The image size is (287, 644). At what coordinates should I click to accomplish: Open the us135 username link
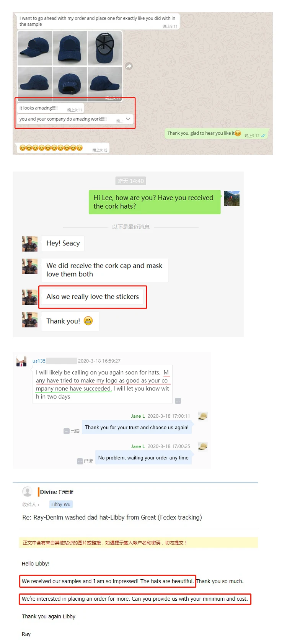tap(39, 361)
